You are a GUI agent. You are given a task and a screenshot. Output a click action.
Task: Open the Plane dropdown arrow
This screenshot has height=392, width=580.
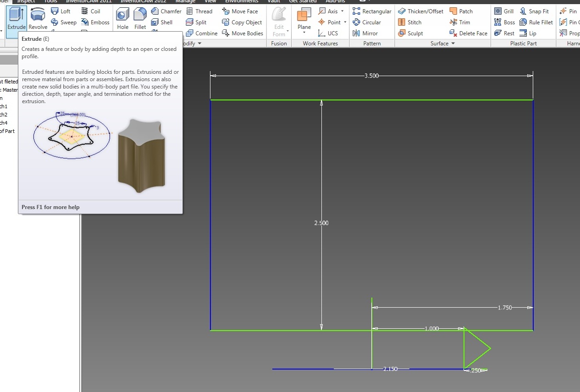point(304,33)
